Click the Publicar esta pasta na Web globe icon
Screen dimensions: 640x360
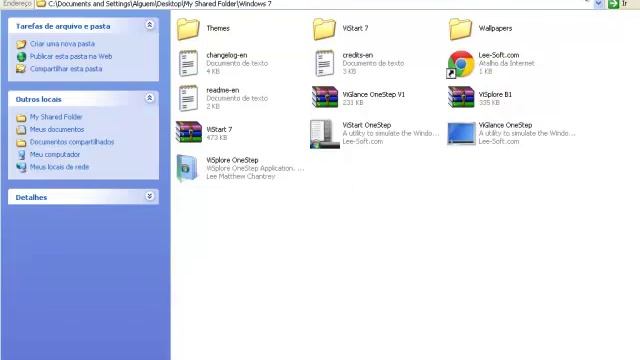[21, 57]
